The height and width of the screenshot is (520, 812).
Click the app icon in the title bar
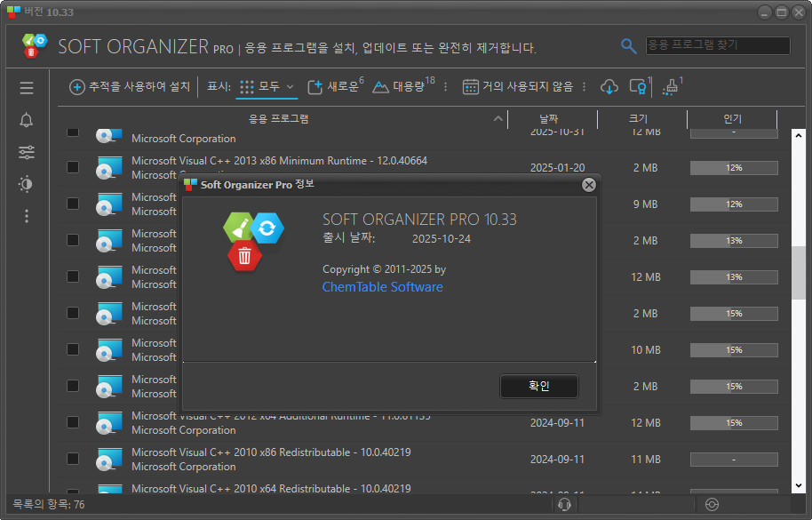click(x=13, y=12)
